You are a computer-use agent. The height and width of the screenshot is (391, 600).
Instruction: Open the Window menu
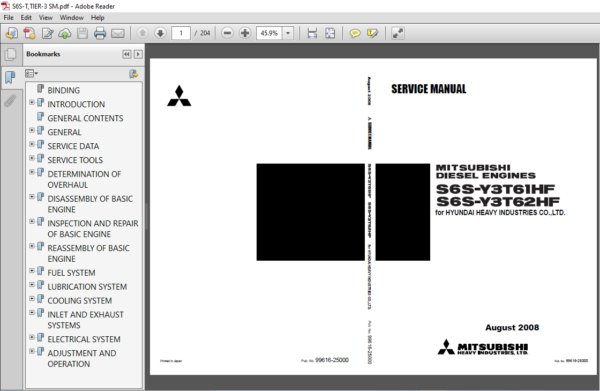pyautogui.click(x=72, y=18)
